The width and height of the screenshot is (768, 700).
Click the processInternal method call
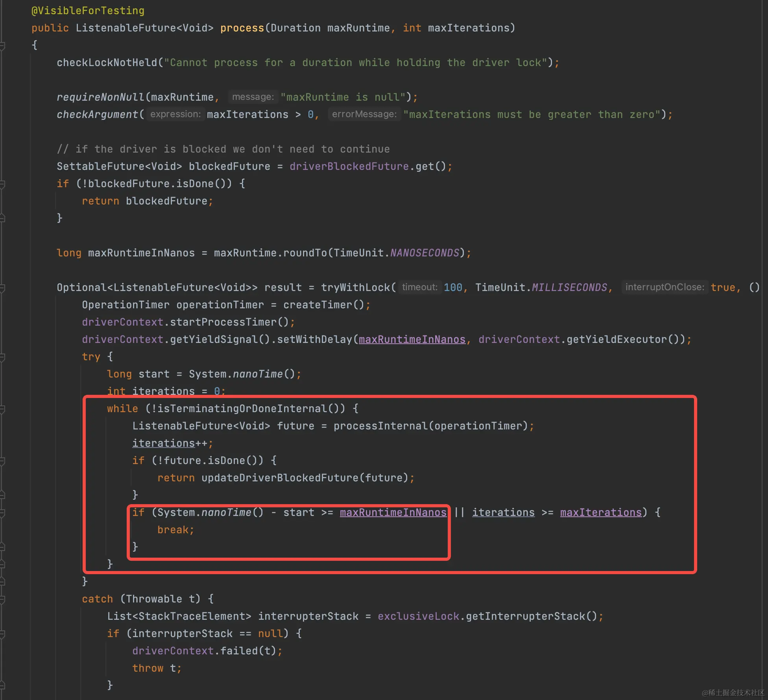[380, 426]
